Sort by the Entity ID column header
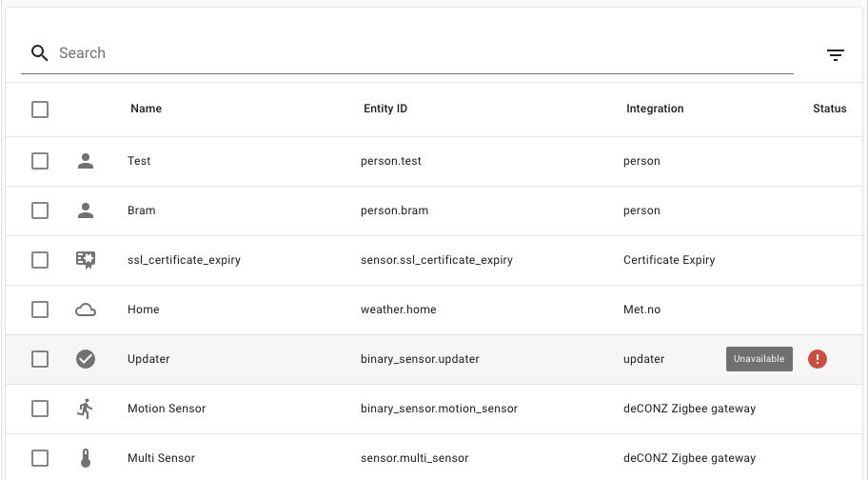Viewport: 868px width, 480px height. (385, 109)
